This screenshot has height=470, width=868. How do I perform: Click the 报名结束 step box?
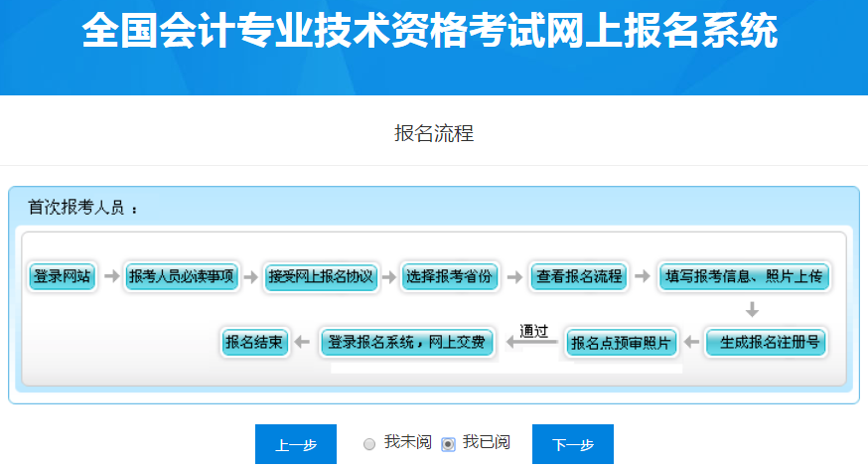[x=254, y=343]
